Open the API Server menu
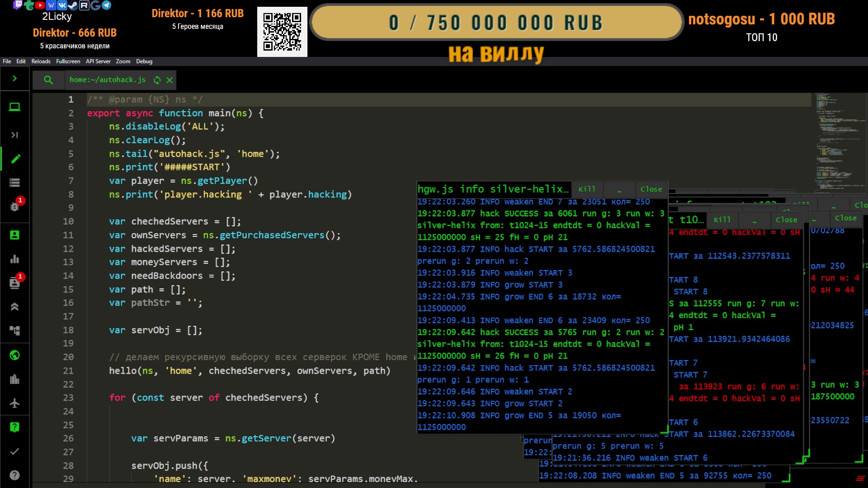The image size is (868, 488). point(98,61)
